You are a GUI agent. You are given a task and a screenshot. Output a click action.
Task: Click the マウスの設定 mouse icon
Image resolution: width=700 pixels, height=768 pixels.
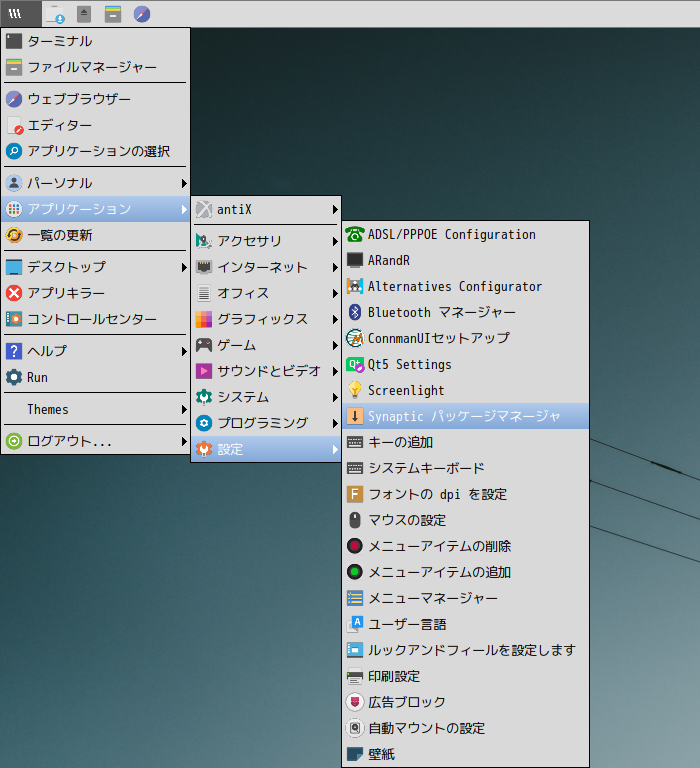(355, 520)
